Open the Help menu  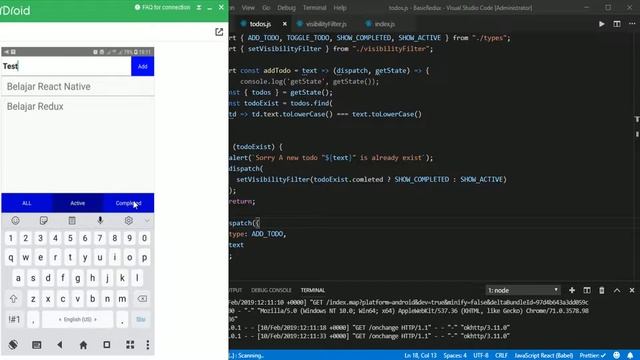[x=340, y=8]
